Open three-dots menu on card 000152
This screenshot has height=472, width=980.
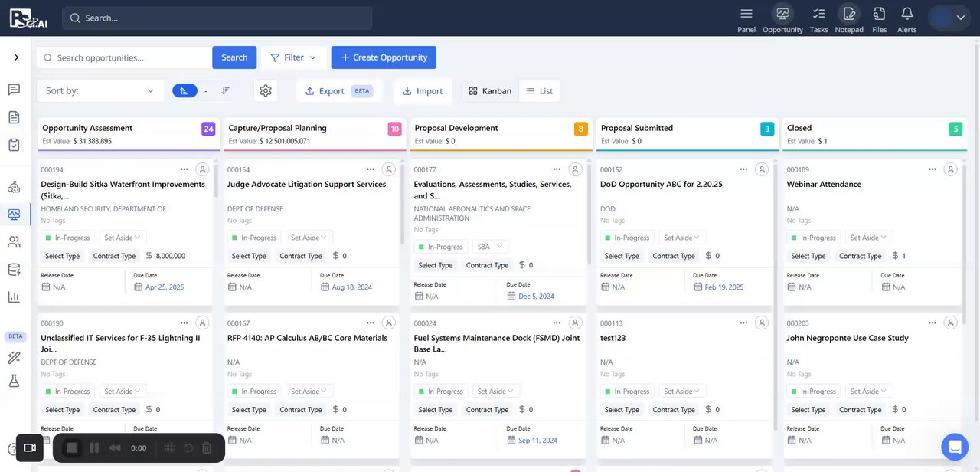coord(743,169)
